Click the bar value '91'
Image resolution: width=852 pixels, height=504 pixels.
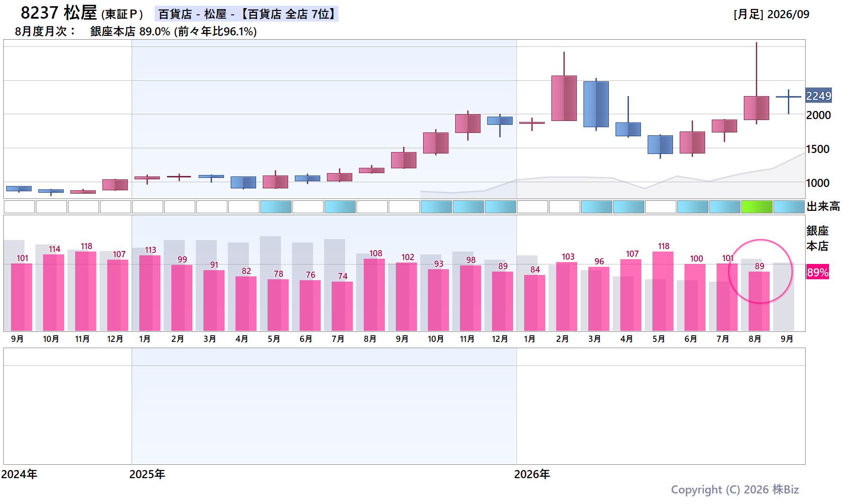(214, 265)
